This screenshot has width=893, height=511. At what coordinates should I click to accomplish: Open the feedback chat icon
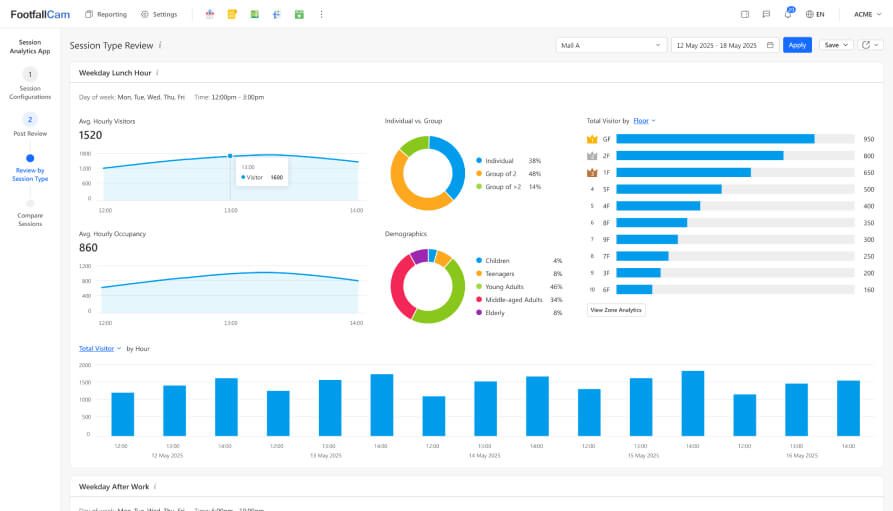tap(766, 14)
